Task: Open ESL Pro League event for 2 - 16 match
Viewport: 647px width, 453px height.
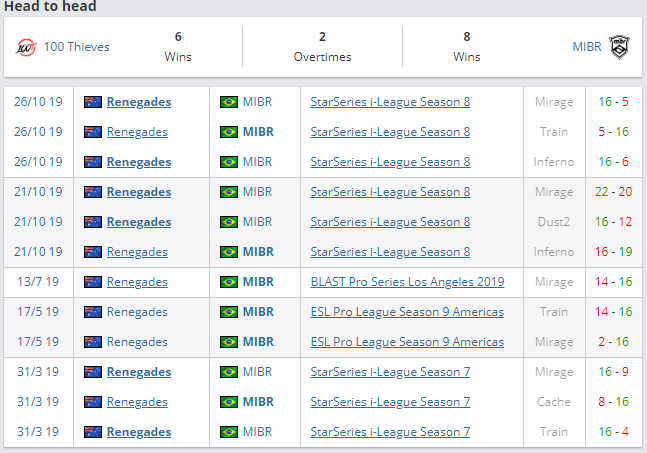Action: [x=407, y=342]
